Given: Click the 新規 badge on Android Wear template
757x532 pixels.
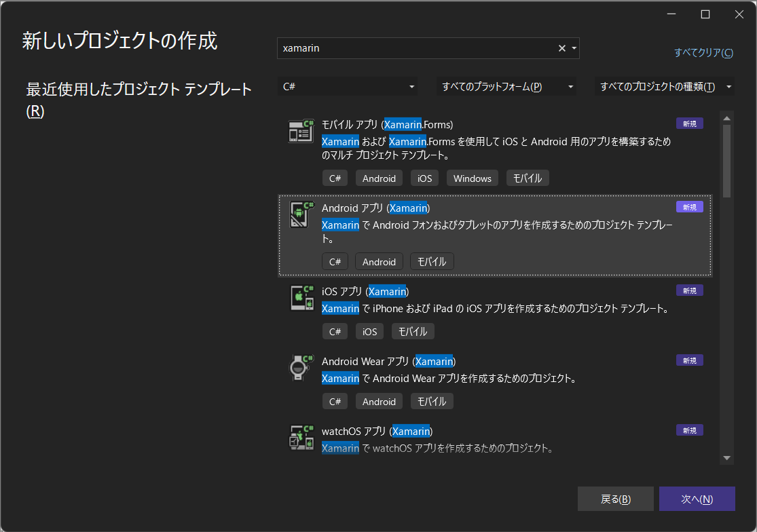Looking at the screenshot, I should coord(689,361).
